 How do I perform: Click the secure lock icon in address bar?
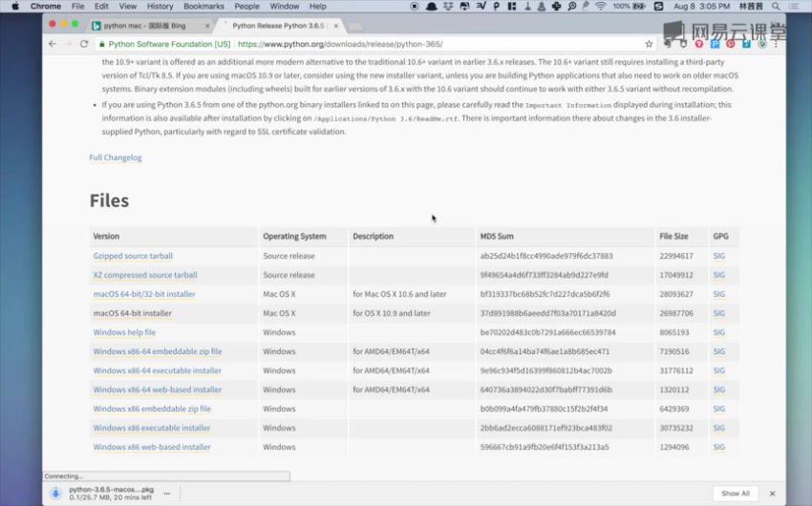point(102,44)
